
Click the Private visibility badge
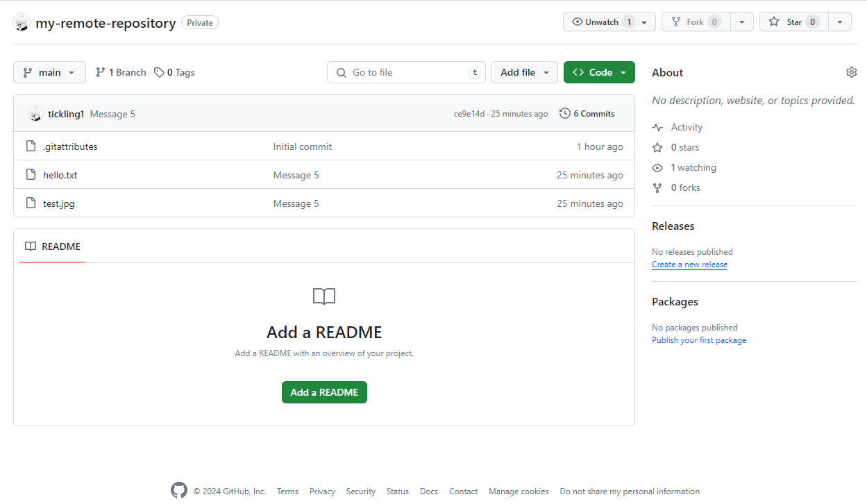click(x=200, y=23)
